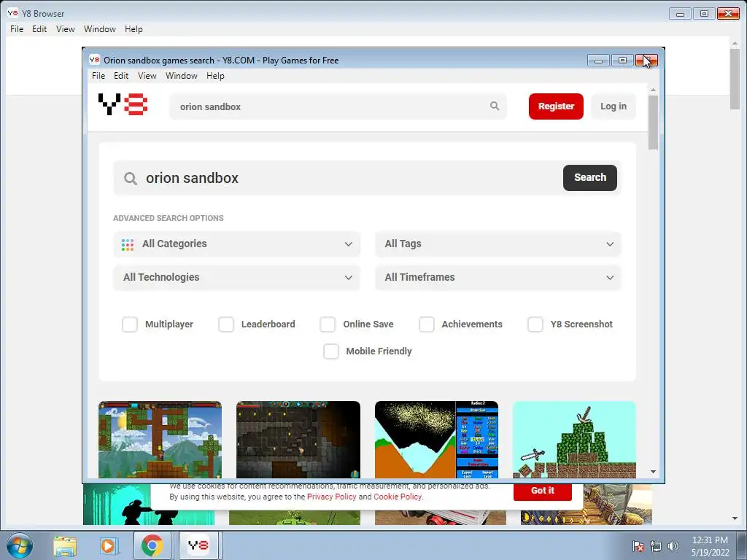
Task: Check the Online Save option
Action: (328, 324)
